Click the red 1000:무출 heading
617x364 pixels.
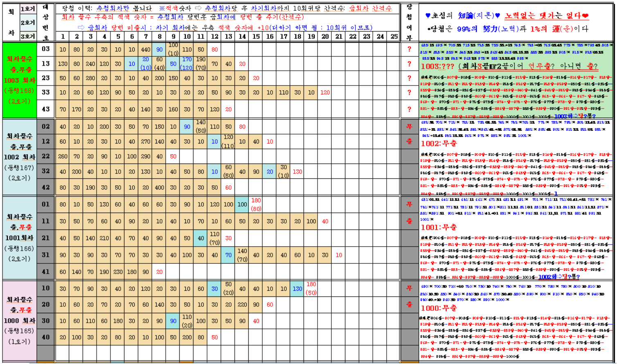point(439,308)
